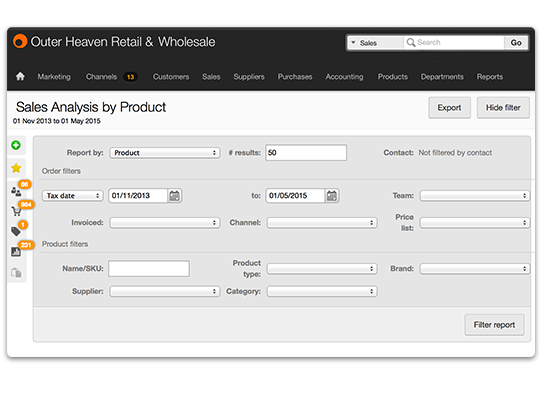Expand the Product type dropdown
Image resolution: width=543 pixels, height=393 pixels.
coord(322,269)
